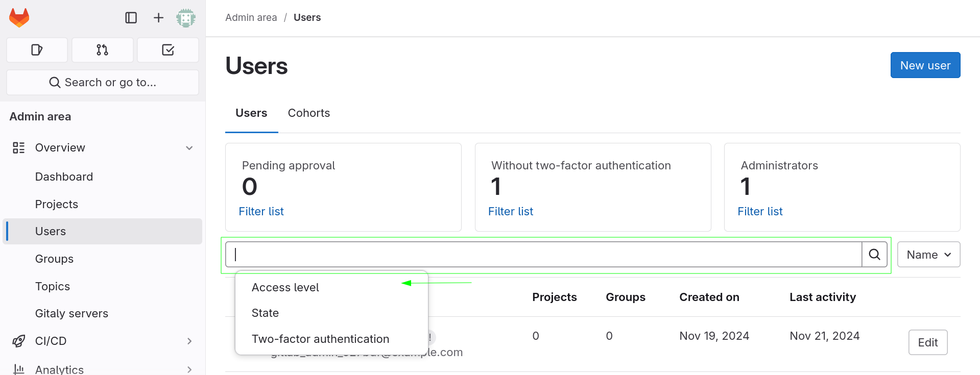The image size is (980, 375).
Task: Click the Last activity column header
Action: (823, 297)
